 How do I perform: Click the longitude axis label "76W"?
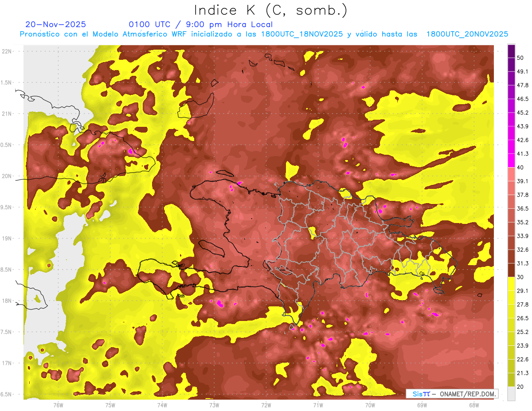point(58,405)
